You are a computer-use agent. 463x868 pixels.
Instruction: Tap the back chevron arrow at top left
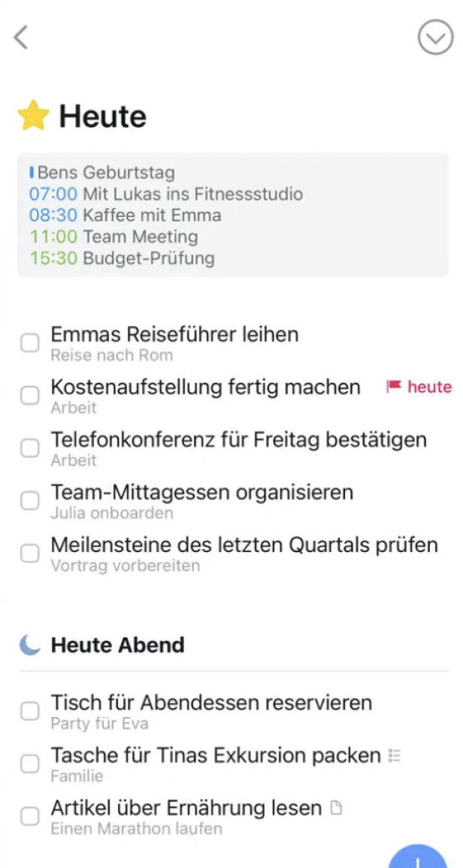21,36
